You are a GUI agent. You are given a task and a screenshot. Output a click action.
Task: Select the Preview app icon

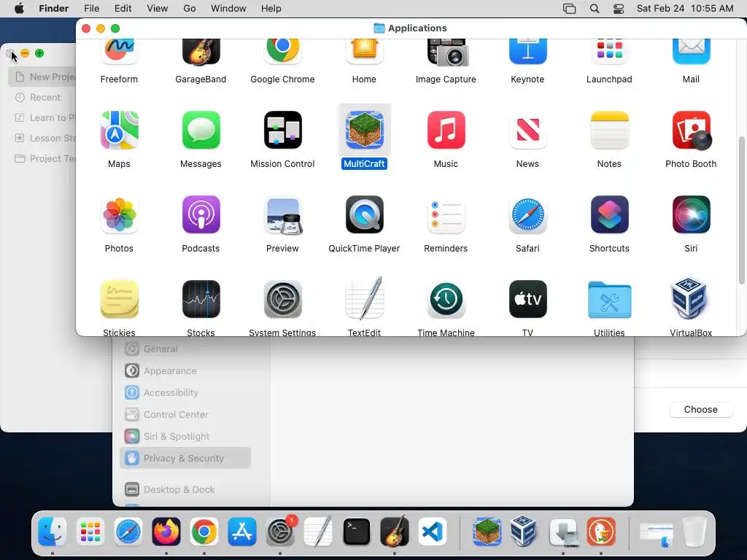click(x=283, y=215)
